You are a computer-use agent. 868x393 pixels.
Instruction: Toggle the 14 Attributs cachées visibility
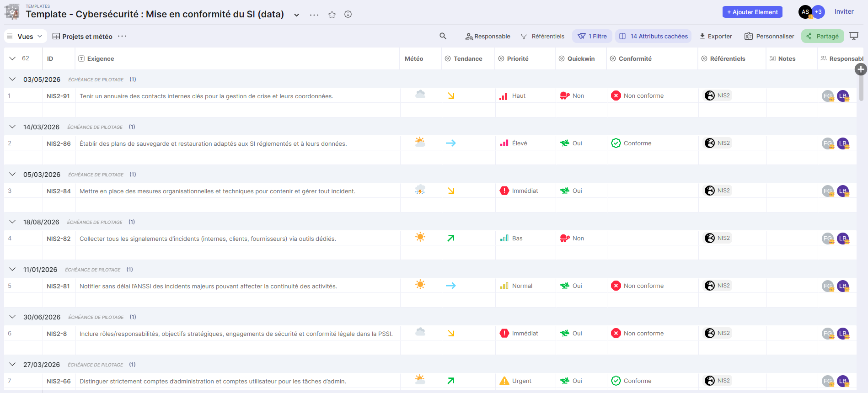[x=653, y=37]
